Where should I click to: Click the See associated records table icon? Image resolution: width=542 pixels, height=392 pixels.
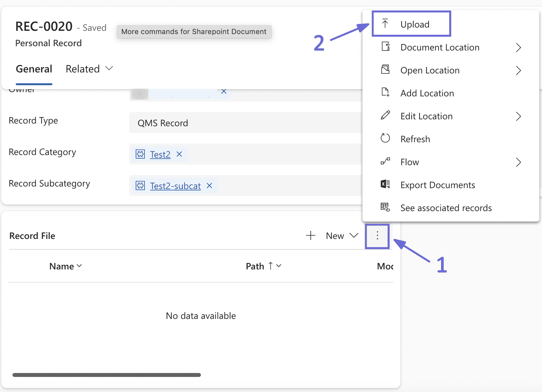click(385, 207)
